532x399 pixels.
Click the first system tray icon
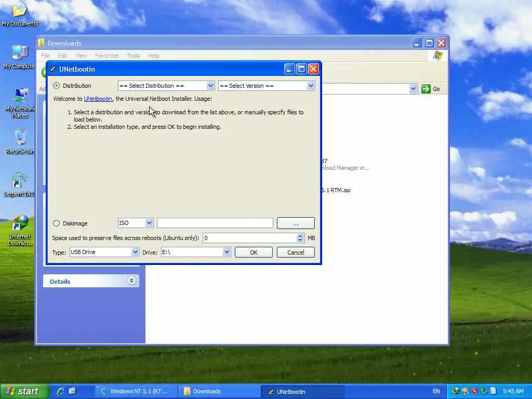[x=456, y=391]
